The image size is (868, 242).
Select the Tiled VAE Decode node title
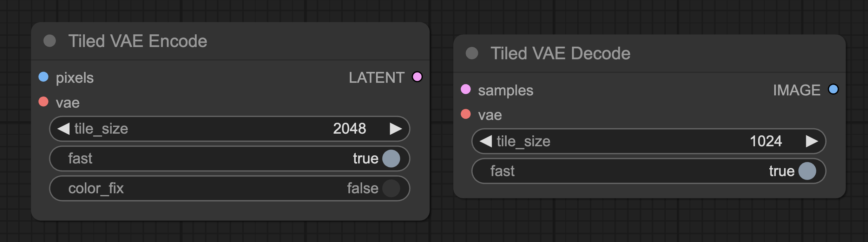tap(560, 53)
